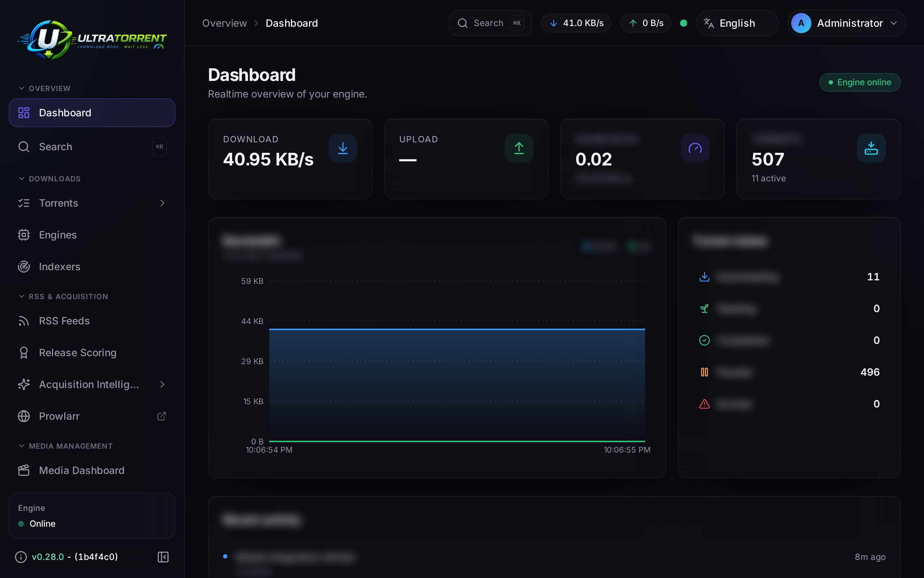Open RSS Feeds
The image size is (924, 578).
tap(92, 321)
